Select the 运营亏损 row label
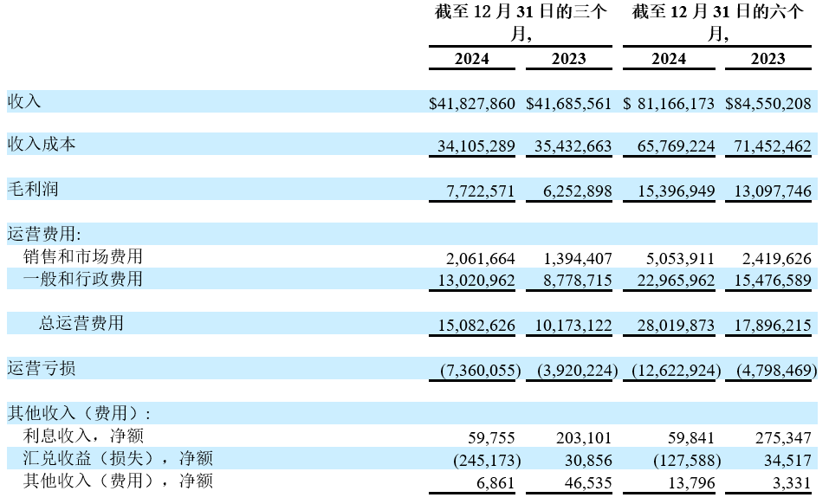The image size is (829, 504). (x=42, y=368)
